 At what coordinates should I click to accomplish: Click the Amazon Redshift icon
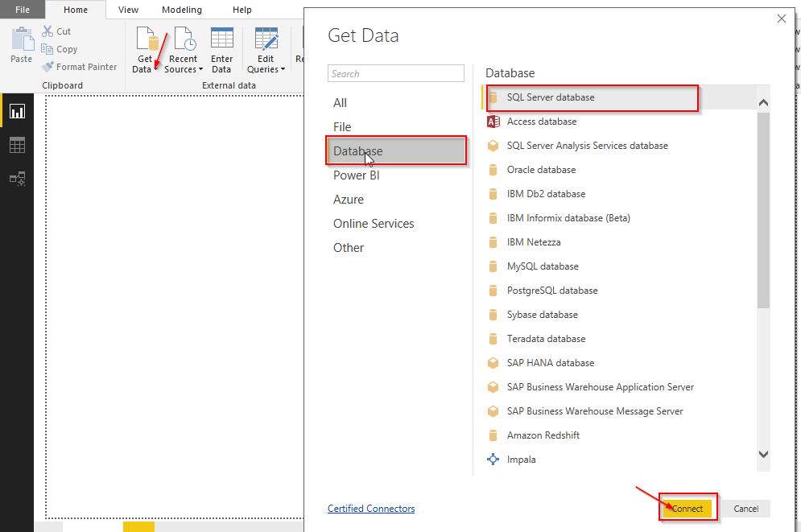point(493,435)
